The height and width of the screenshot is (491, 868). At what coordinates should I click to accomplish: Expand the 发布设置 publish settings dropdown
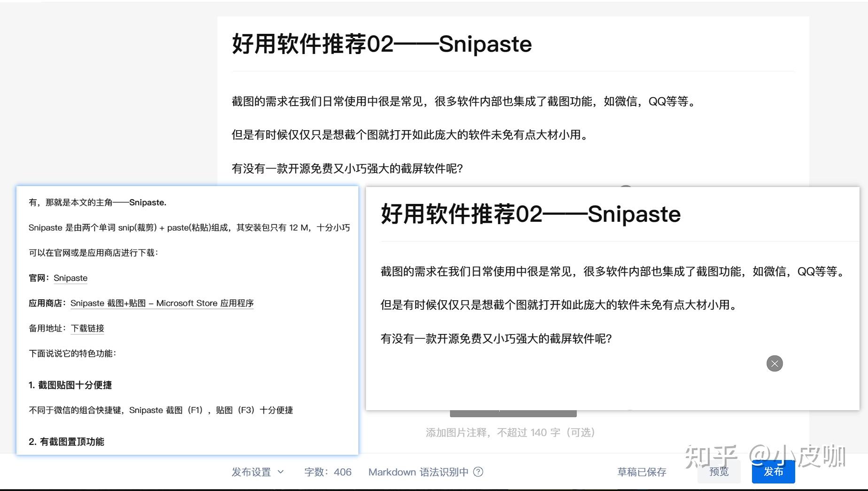point(251,472)
